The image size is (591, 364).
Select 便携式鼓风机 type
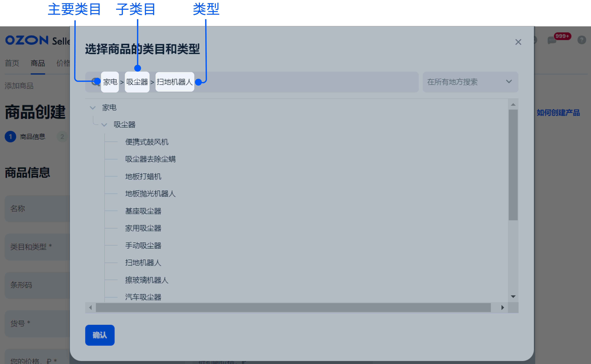pos(147,142)
